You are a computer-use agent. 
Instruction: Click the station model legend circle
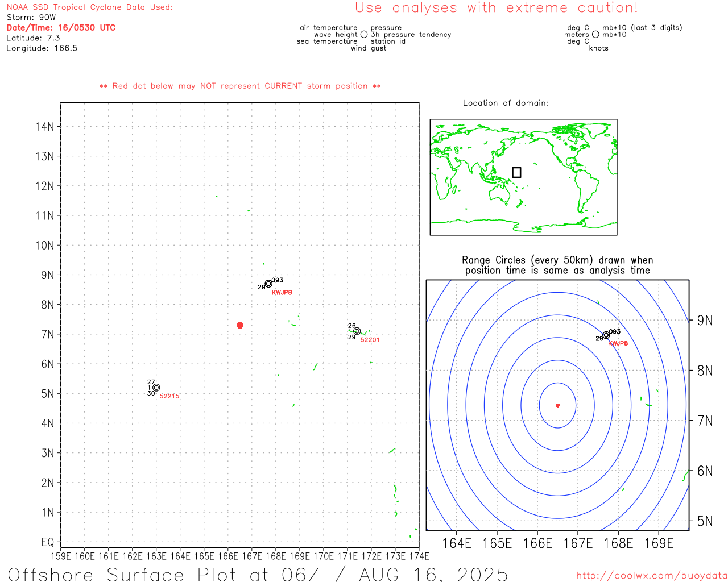[x=364, y=35]
